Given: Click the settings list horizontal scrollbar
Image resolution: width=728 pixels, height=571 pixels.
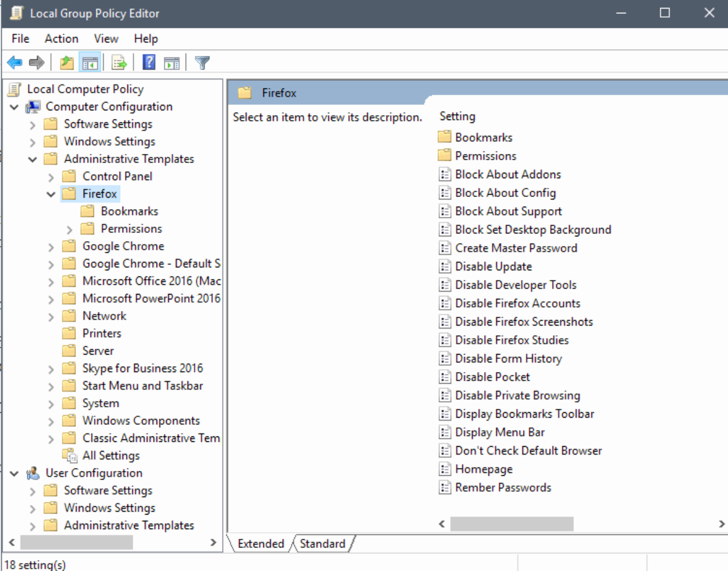Looking at the screenshot, I should (x=511, y=524).
